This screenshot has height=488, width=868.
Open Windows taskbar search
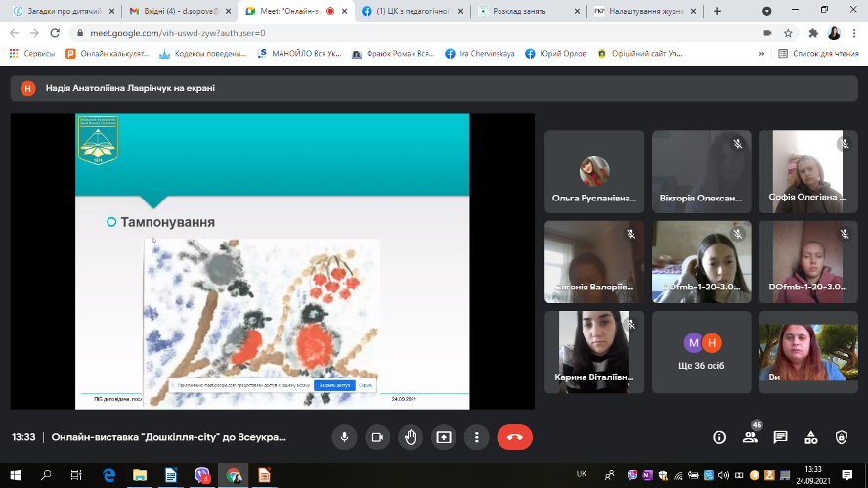pyautogui.click(x=46, y=475)
